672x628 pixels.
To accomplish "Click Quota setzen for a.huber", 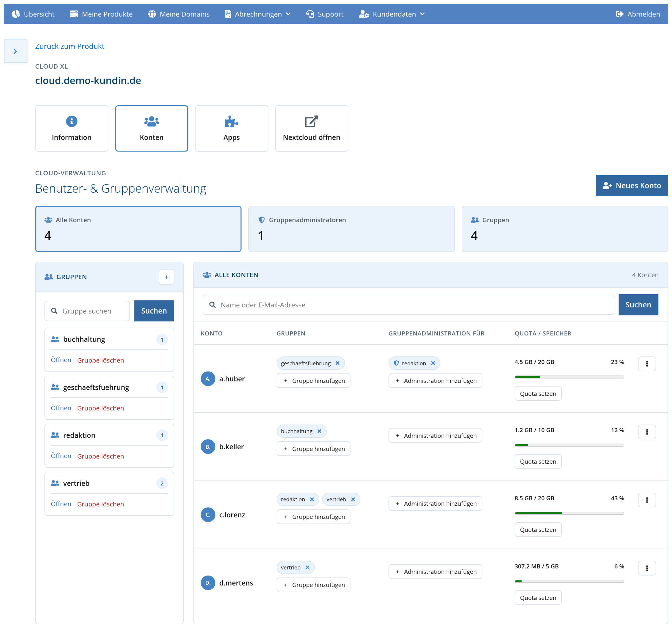I will (x=538, y=393).
